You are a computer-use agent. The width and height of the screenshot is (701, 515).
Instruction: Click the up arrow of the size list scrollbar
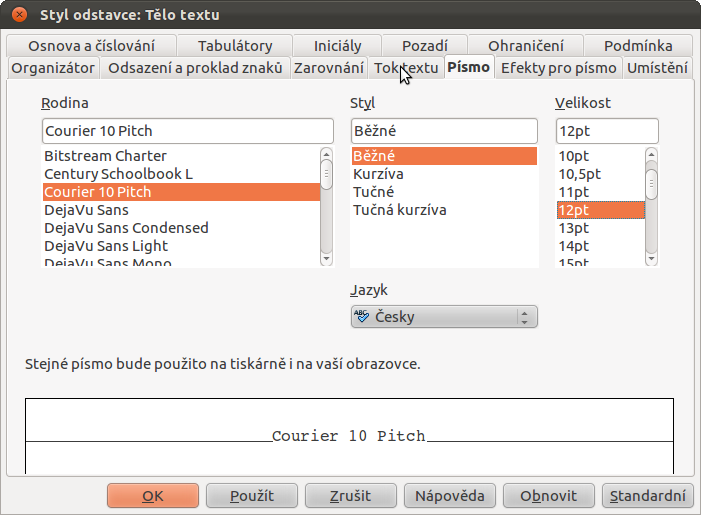click(651, 154)
